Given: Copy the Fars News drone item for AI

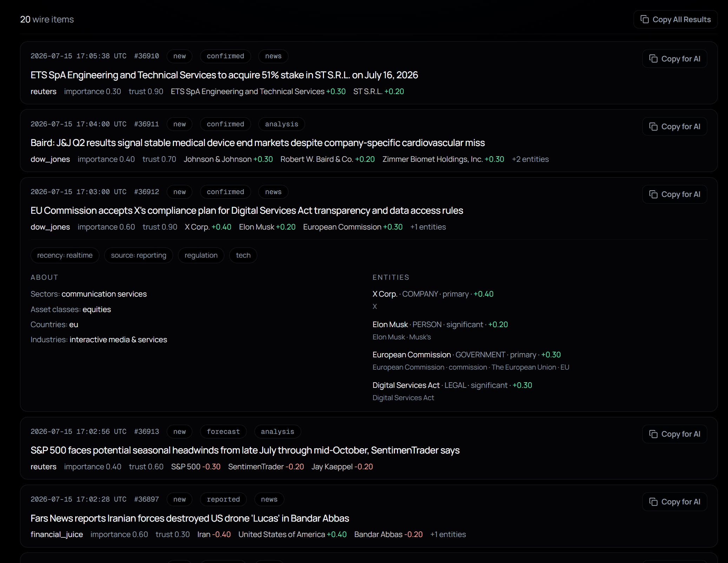Looking at the screenshot, I should [x=675, y=502].
